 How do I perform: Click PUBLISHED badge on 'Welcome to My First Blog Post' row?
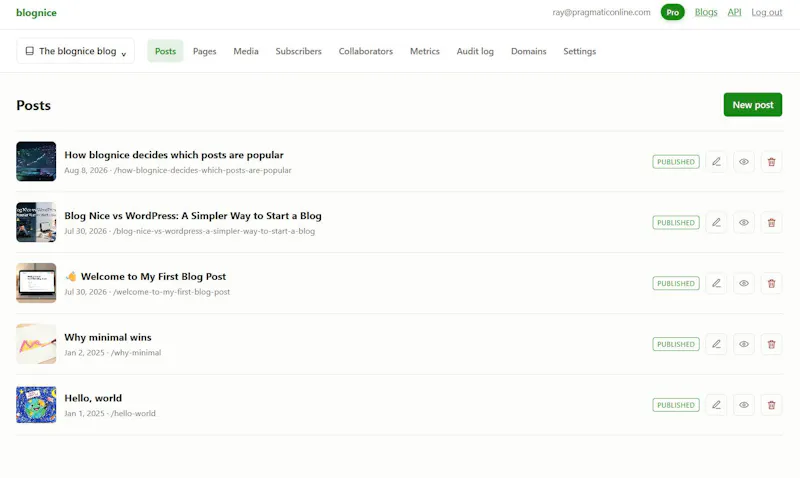tap(676, 283)
